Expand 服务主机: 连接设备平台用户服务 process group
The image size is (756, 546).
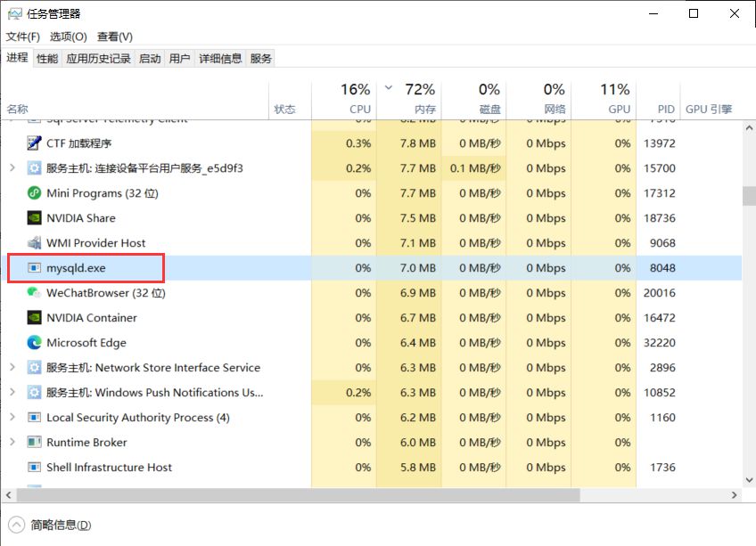point(12,168)
